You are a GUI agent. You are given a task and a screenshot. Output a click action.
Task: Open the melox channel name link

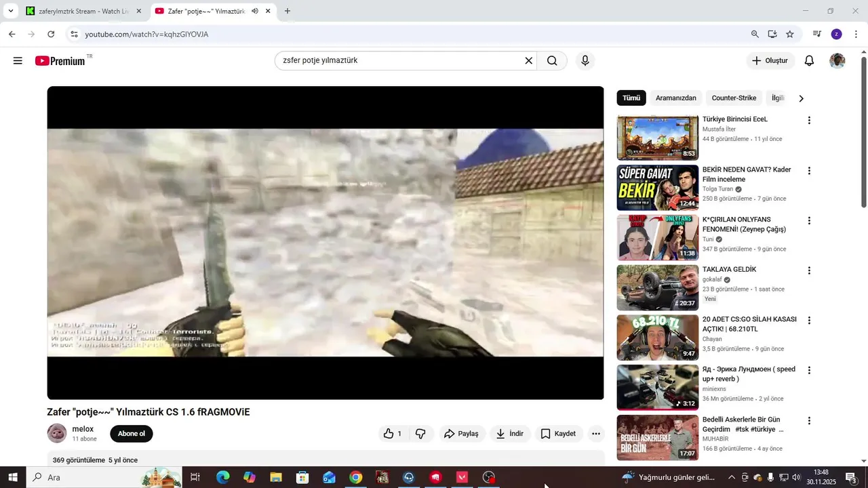[x=83, y=429]
